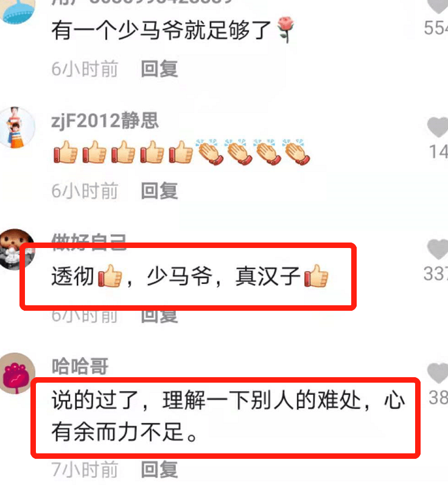The width and height of the screenshot is (448, 496).
Task: Open username zjF2012静思
Action: click(x=105, y=121)
